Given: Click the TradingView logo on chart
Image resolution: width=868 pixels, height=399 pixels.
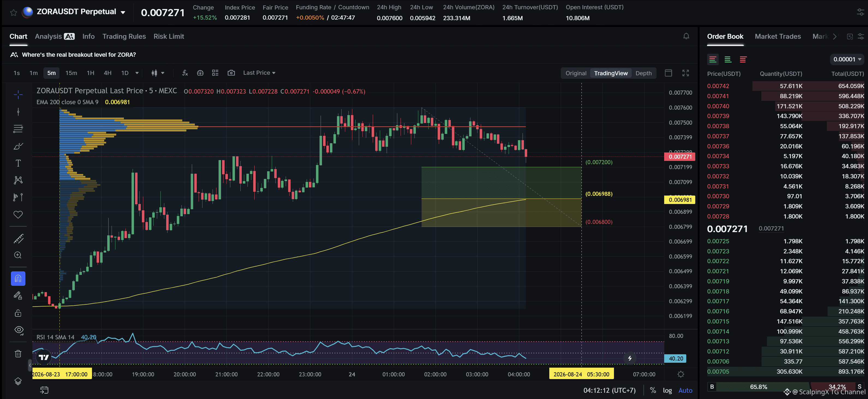Looking at the screenshot, I should [x=44, y=357].
